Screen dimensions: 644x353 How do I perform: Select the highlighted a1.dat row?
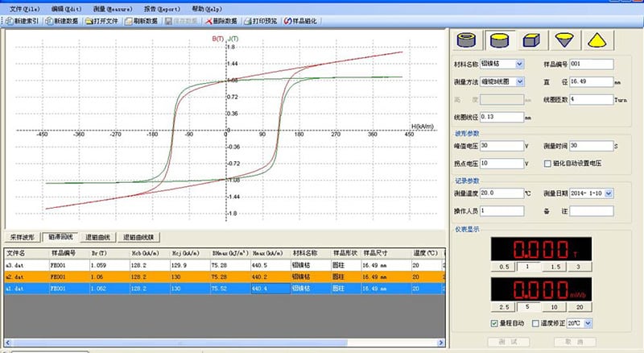click(x=225, y=289)
